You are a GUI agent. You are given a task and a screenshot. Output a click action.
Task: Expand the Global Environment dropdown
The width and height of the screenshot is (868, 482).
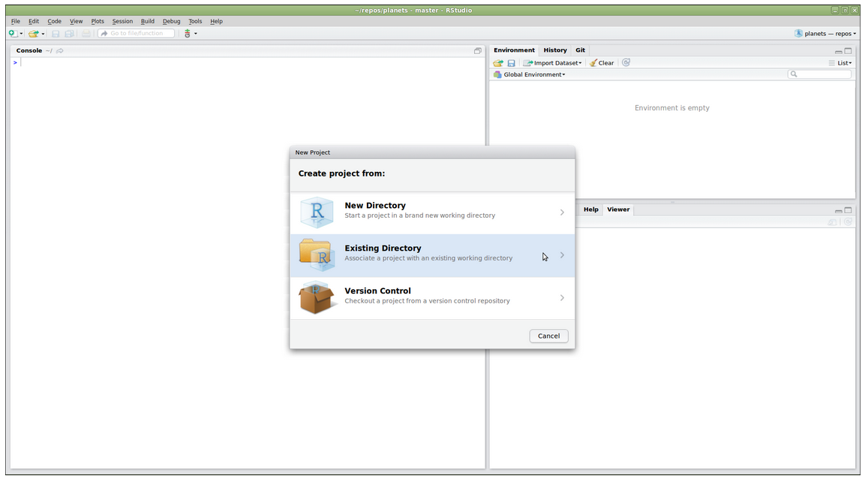[x=530, y=75]
